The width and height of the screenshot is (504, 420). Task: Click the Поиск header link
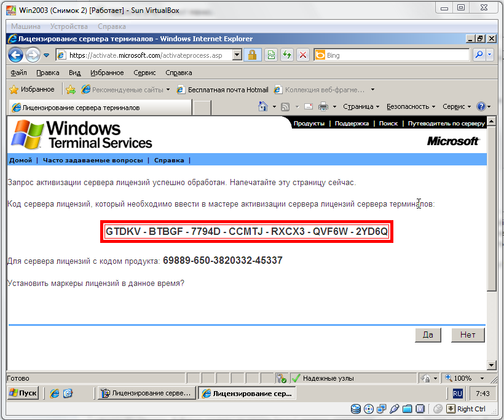(388, 124)
